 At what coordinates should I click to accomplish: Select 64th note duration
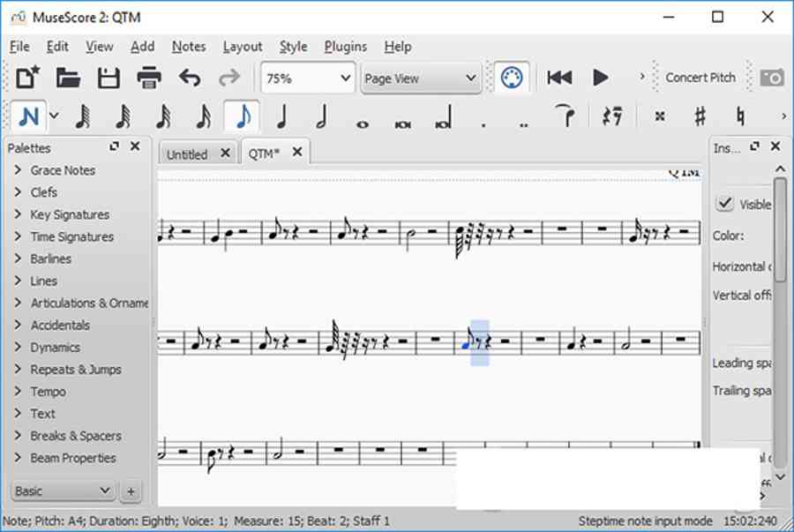[83, 116]
